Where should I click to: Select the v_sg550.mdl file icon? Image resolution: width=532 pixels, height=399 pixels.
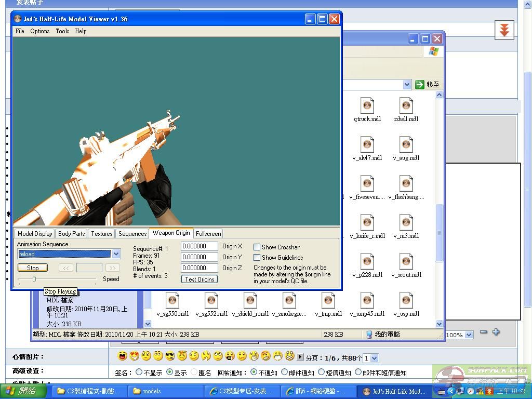(172, 301)
